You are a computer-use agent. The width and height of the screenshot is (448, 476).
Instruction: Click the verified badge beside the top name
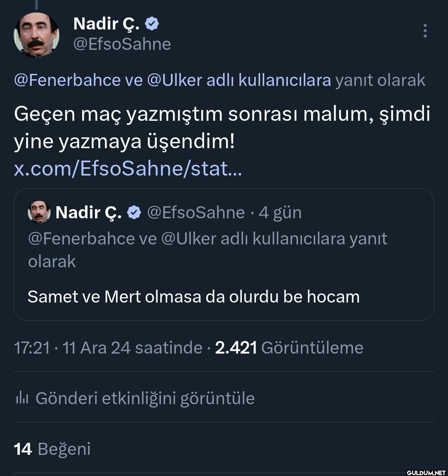point(152,24)
